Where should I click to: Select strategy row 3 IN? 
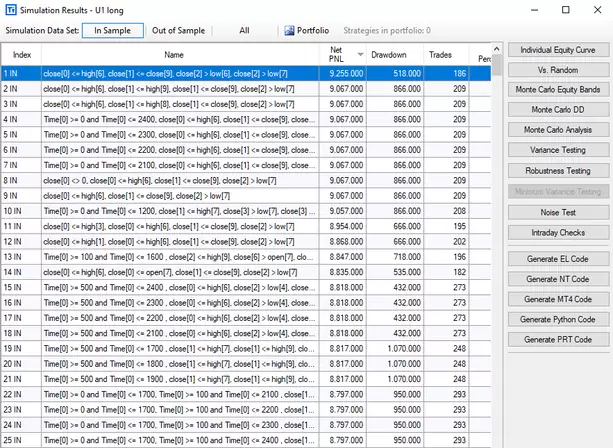[246, 104]
